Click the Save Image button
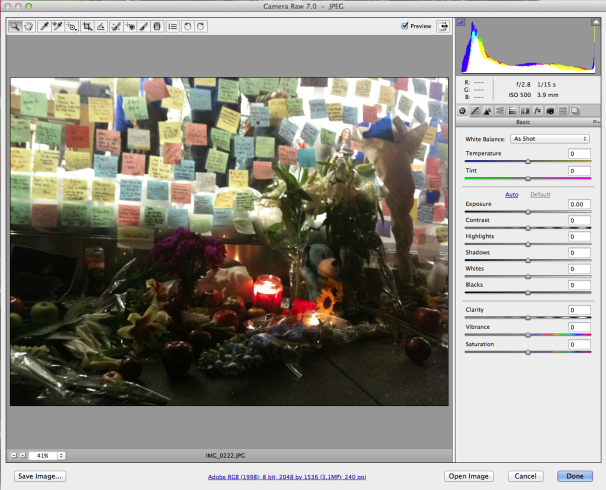 (x=40, y=476)
